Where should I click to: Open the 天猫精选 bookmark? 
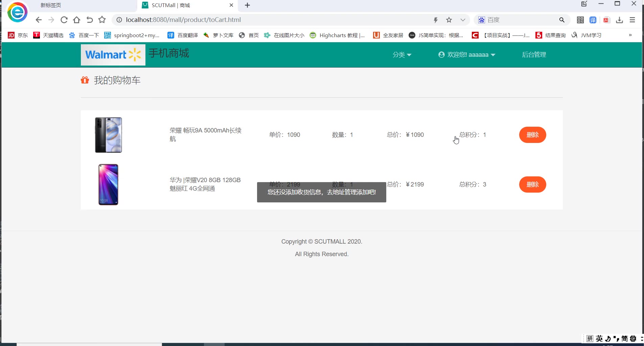(x=48, y=35)
